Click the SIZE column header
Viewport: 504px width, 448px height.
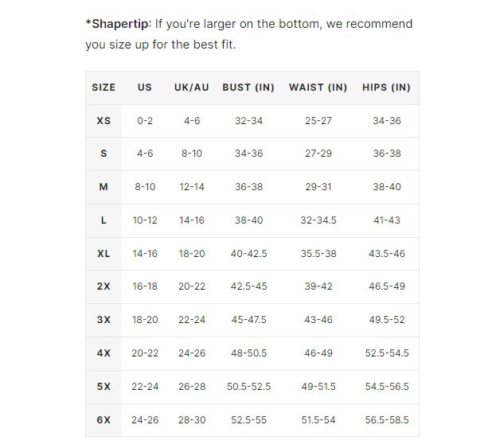point(104,88)
